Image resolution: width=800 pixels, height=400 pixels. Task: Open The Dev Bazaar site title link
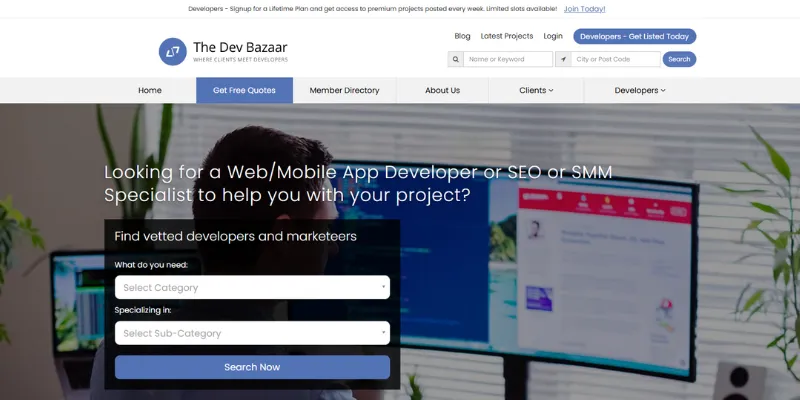point(240,47)
